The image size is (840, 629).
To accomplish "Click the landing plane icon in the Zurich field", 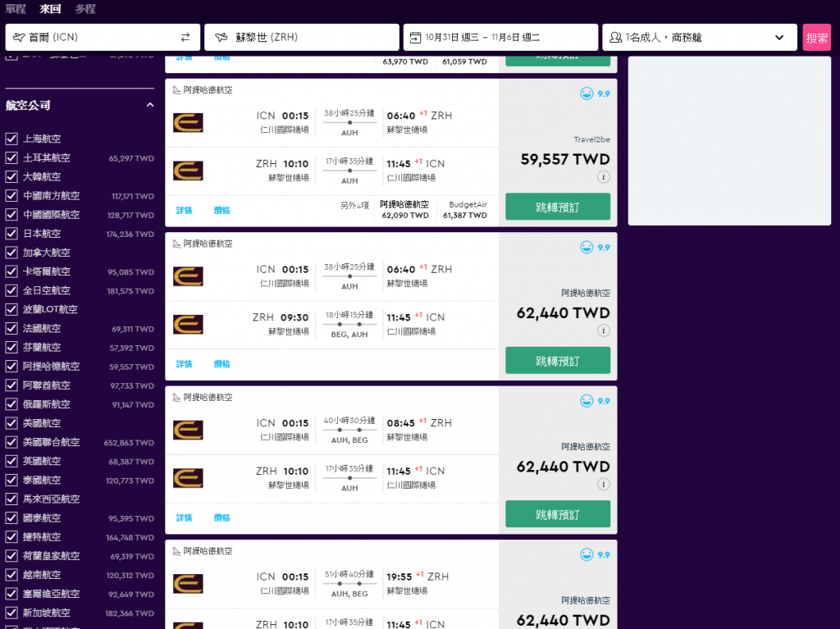I will [219, 38].
